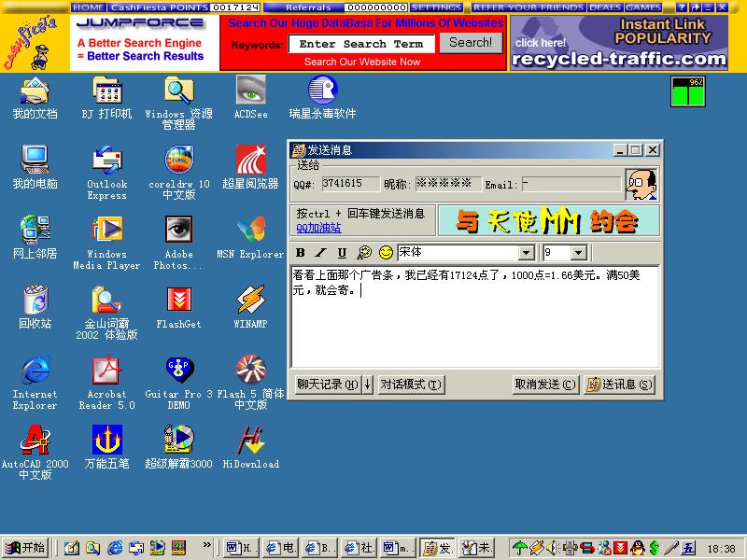Viewport: 747px width, 560px height.
Task: Click the recycled-traffic.com banner ad
Action: [x=619, y=43]
